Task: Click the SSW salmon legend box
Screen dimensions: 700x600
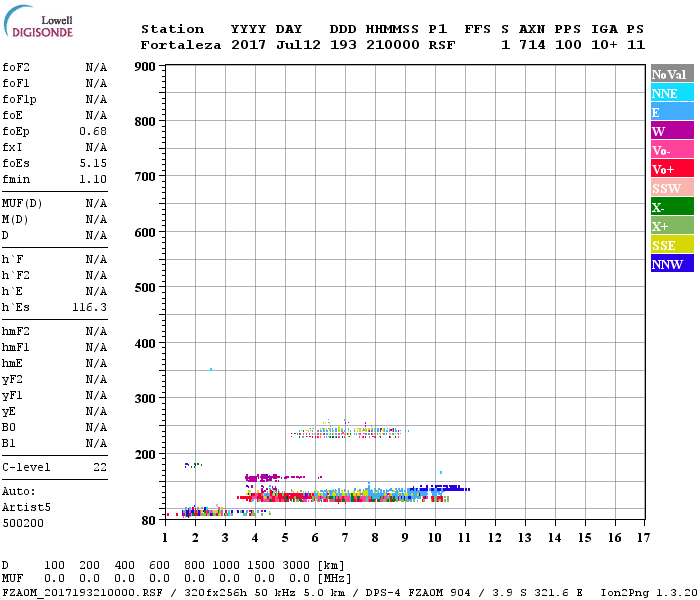Action: point(672,188)
